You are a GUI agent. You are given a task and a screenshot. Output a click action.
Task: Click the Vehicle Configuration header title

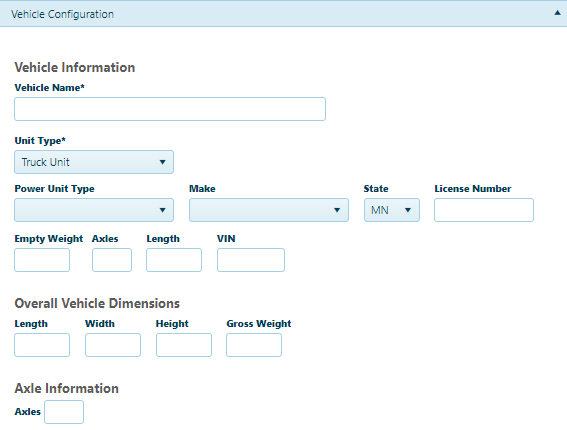[62, 14]
